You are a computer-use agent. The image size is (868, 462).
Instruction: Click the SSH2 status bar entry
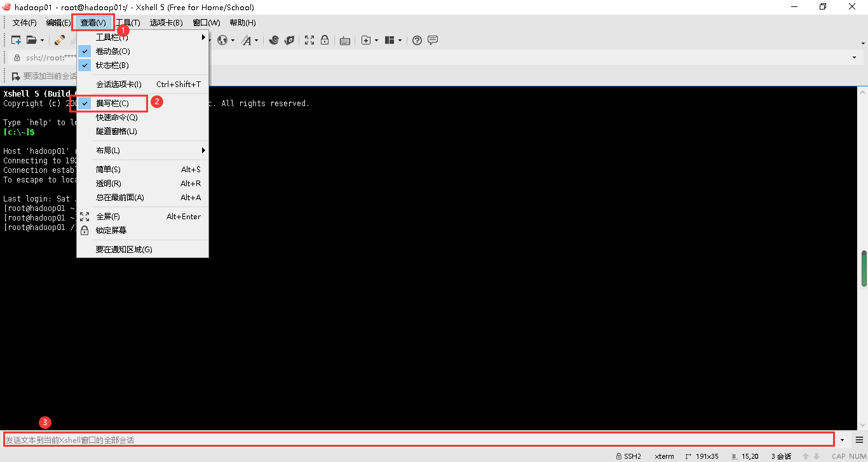[x=628, y=456]
